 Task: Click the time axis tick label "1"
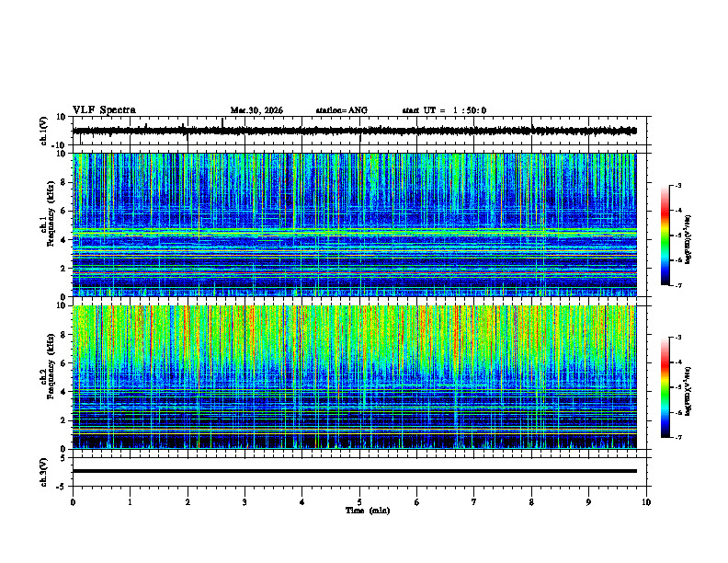(130, 502)
